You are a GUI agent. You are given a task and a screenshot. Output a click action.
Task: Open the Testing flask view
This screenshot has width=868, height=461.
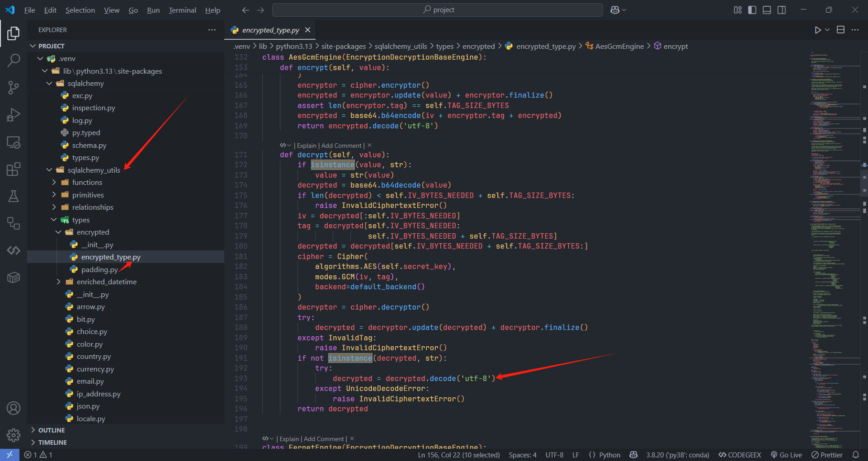tap(14, 196)
